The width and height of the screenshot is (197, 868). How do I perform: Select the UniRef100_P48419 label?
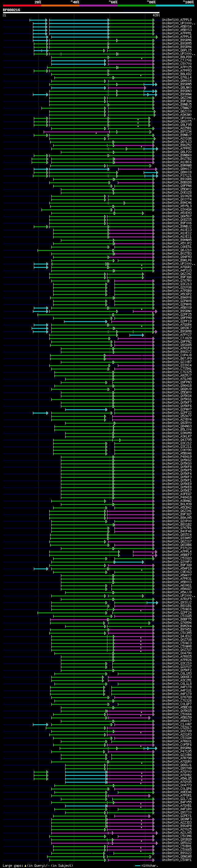click(177, 457)
